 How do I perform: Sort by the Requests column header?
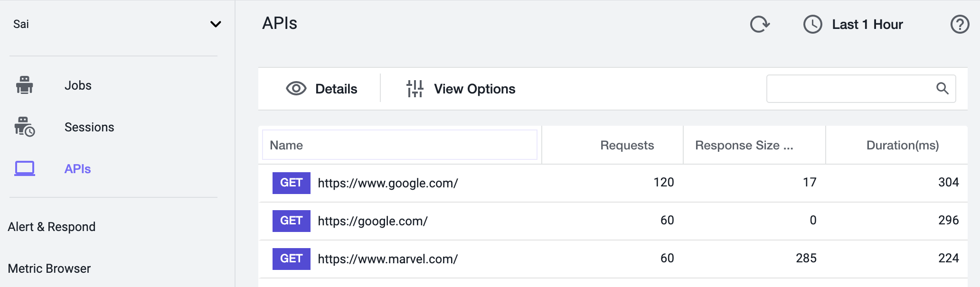(627, 145)
